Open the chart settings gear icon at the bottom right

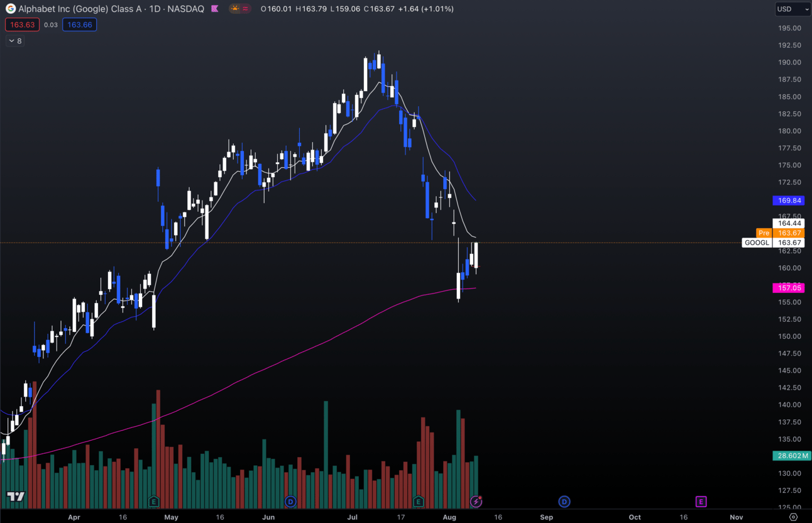794,517
